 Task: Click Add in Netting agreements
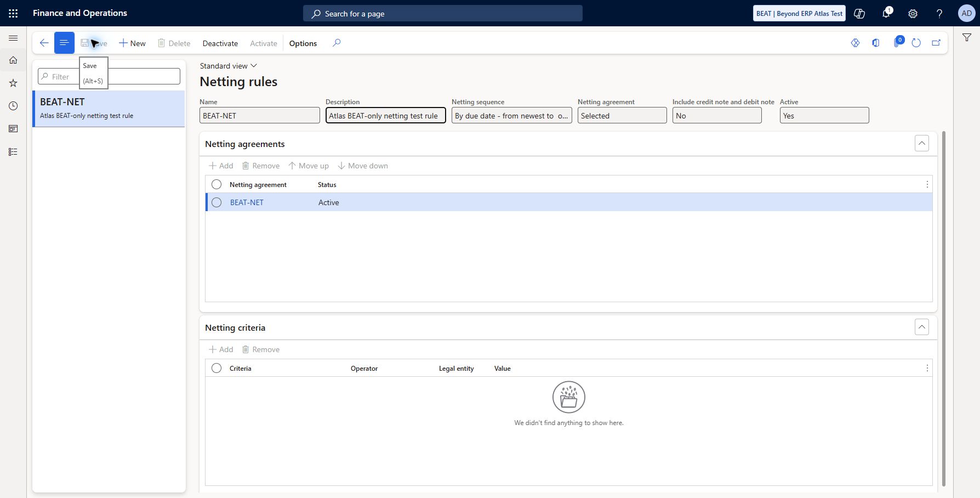tap(221, 166)
